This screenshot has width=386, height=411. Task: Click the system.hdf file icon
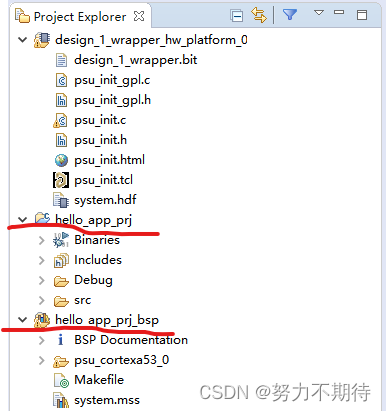[x=61, y=200]
